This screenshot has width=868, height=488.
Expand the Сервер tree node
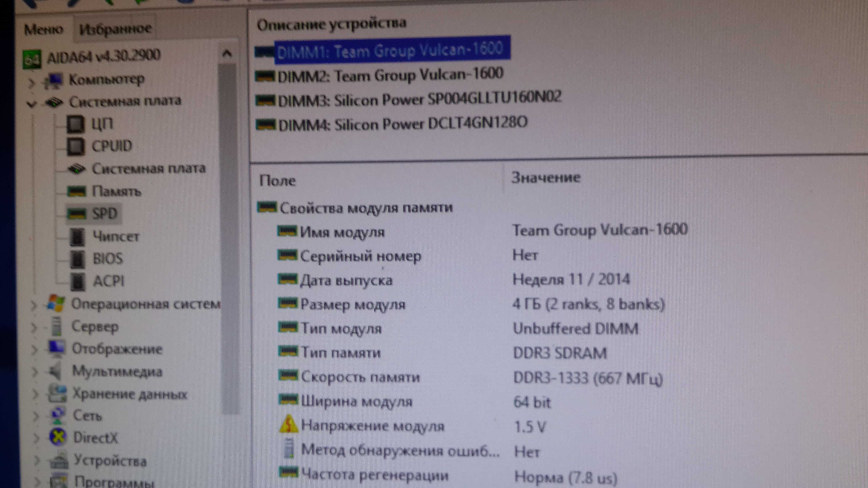click(x=34, y=327)
